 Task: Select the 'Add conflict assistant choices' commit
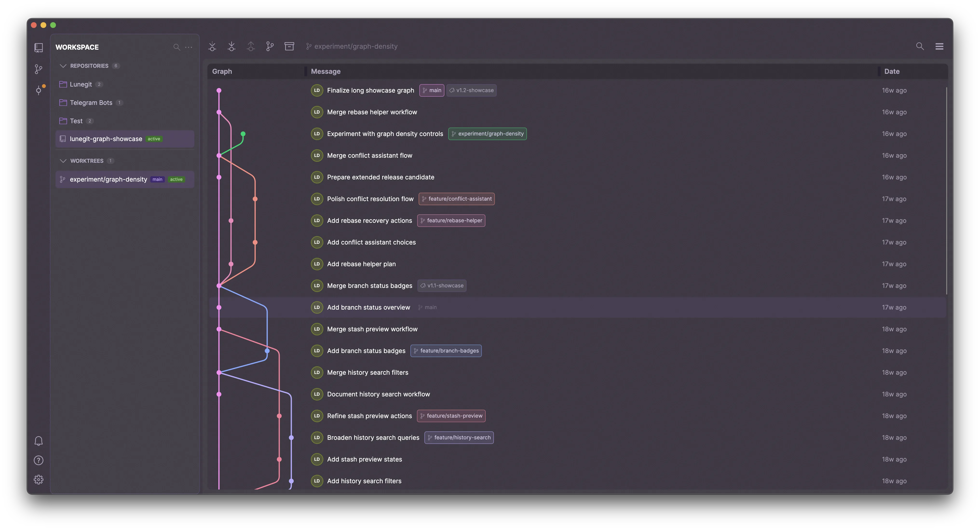[578, 242]
